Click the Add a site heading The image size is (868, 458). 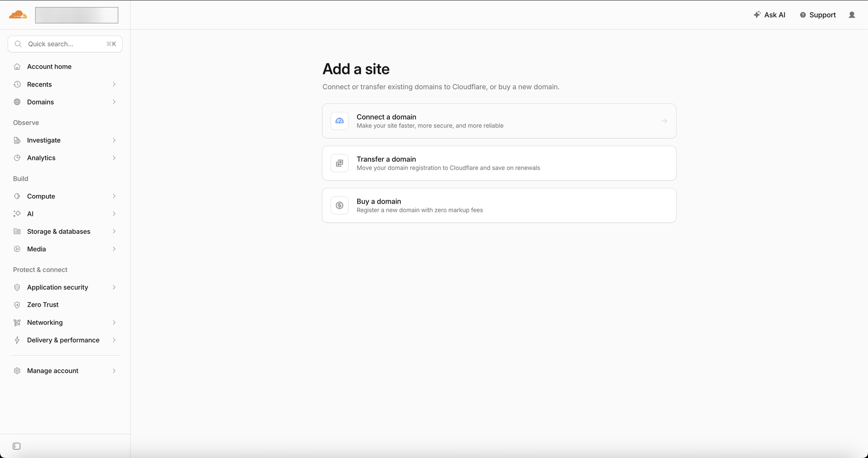(356, 69)
